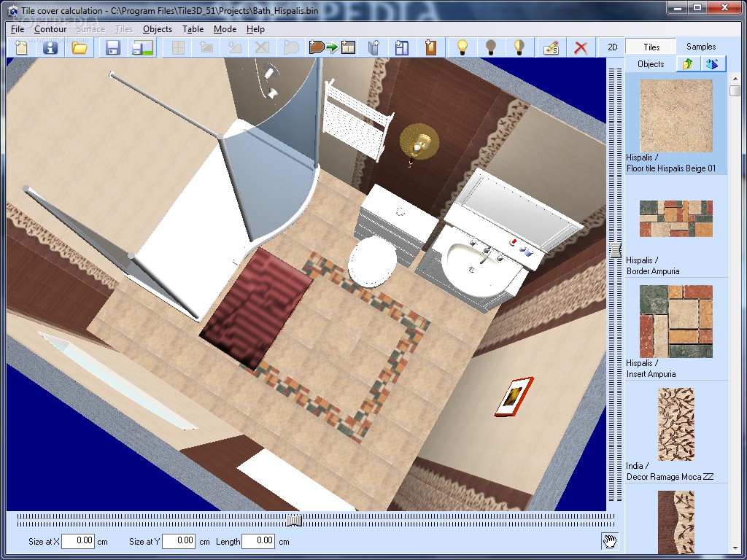Click the greyed delete X icon
747x560 pixels.
[x=262, y=47]
